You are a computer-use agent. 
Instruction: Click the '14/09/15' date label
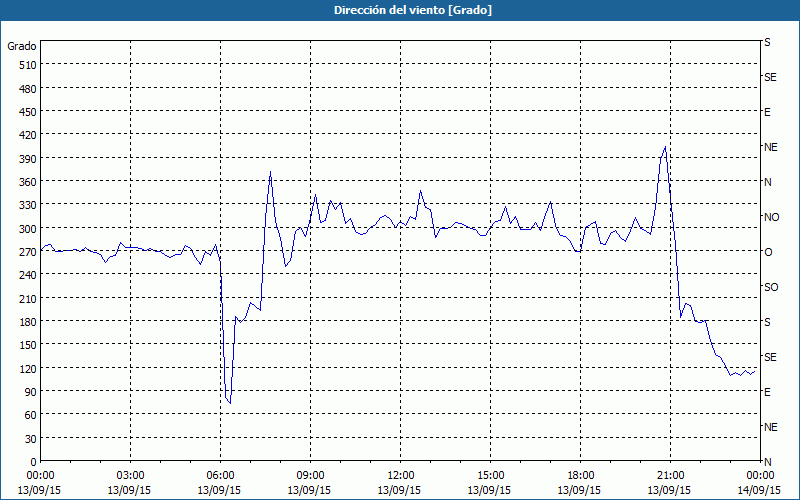coord(760,490)
